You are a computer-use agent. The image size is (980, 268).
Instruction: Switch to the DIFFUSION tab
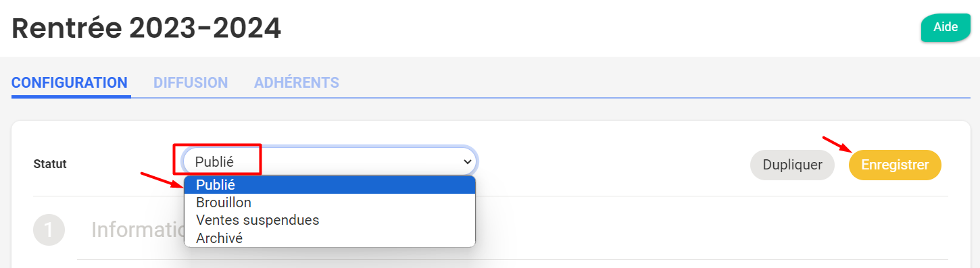tap(191, 83)
